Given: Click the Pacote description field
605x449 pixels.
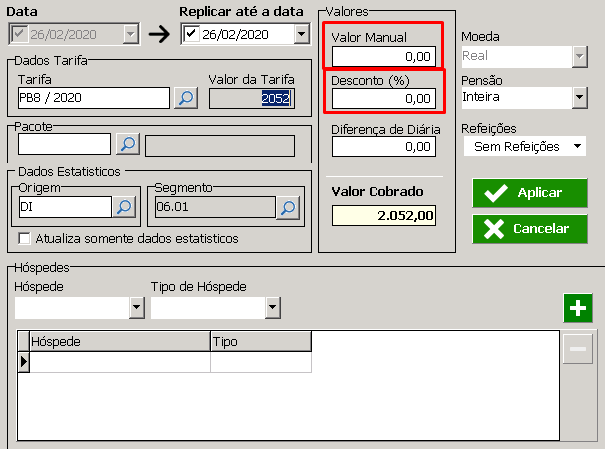Looking at the screenshot, I should [x=220, y=146].
